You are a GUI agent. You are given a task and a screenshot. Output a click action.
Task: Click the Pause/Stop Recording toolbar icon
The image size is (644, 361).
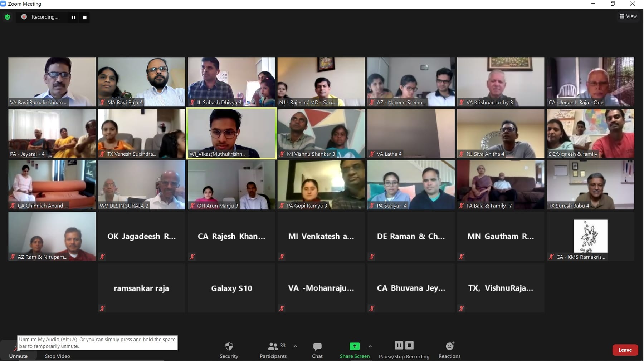404,345
